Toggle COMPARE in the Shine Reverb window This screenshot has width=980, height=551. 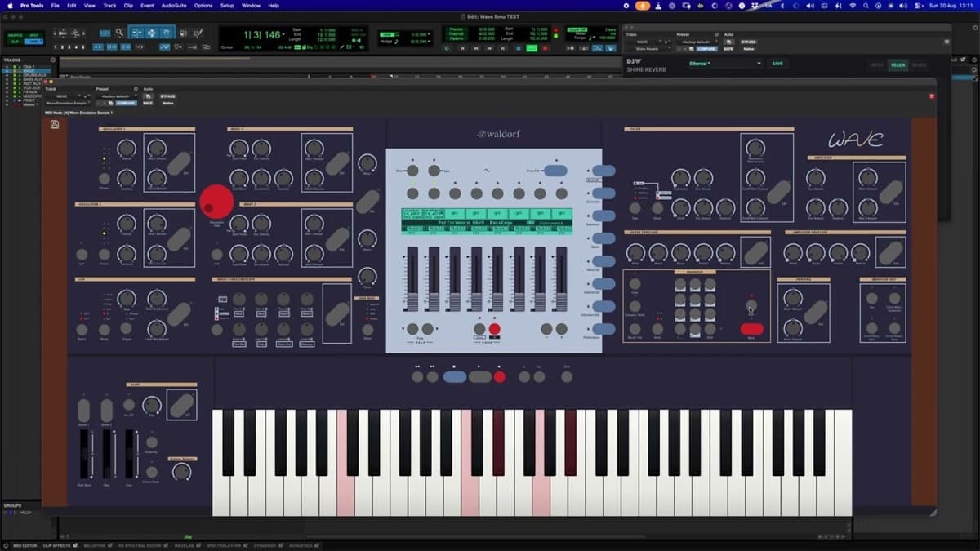[706, 48]
